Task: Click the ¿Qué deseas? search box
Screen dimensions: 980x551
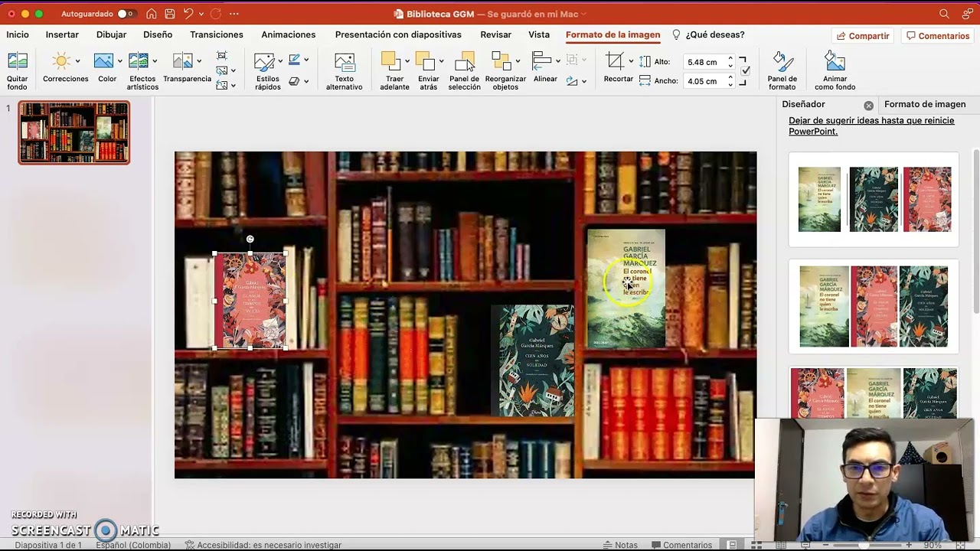Action: tap(708, 34)
